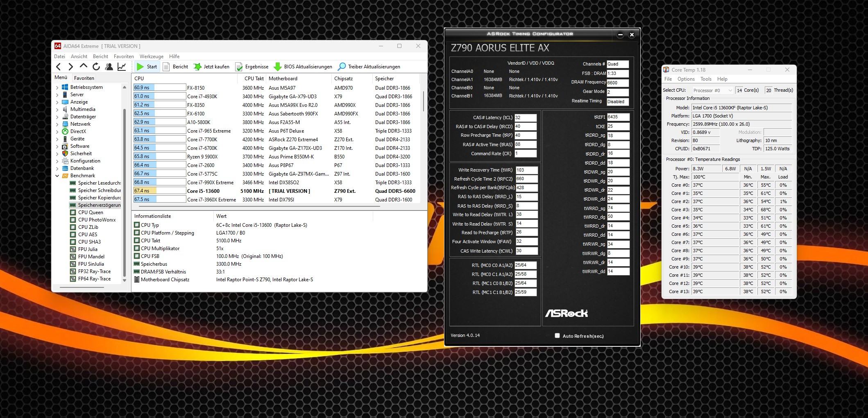Image resolution: width=868 pixels, height=418 pixels.
Task: Open BIOS Aktualisierungen
Action: coord(303,67)
